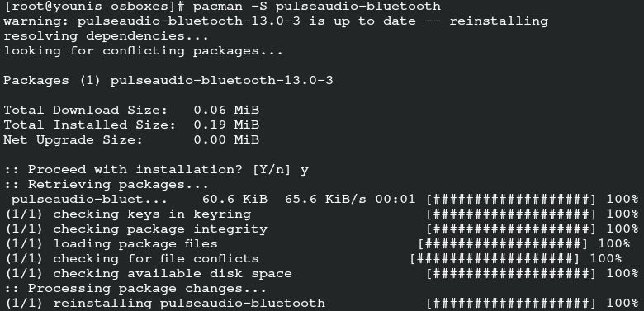Click the checking keys in keyring progress bar

pos(511,214)
